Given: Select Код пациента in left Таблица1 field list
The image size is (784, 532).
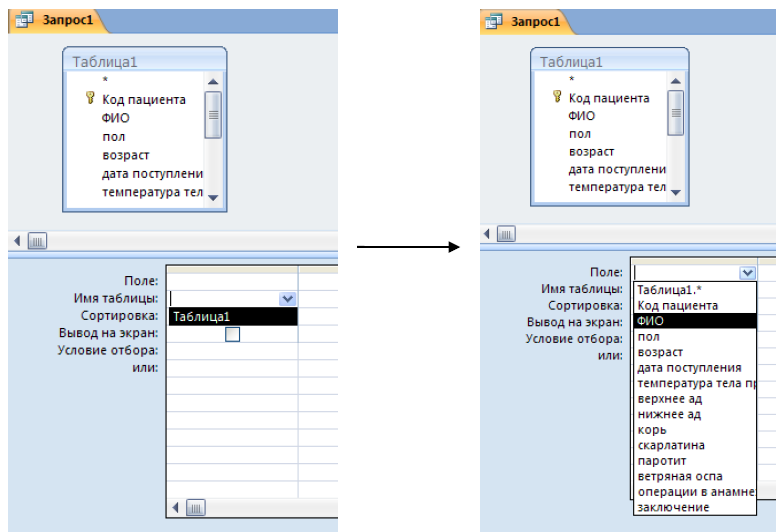Looking at the screenshot, I should tap(144, 100).
